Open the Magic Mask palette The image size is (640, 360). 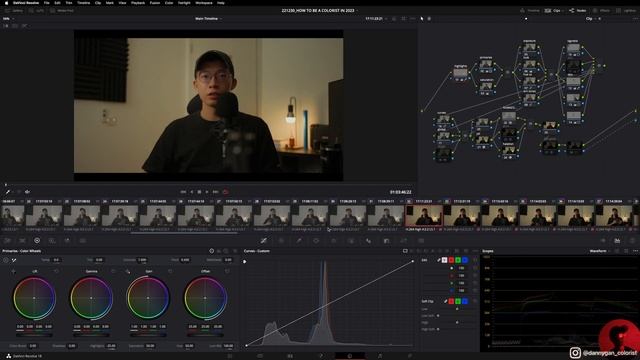pyautogui.click(x=351, y=241)
